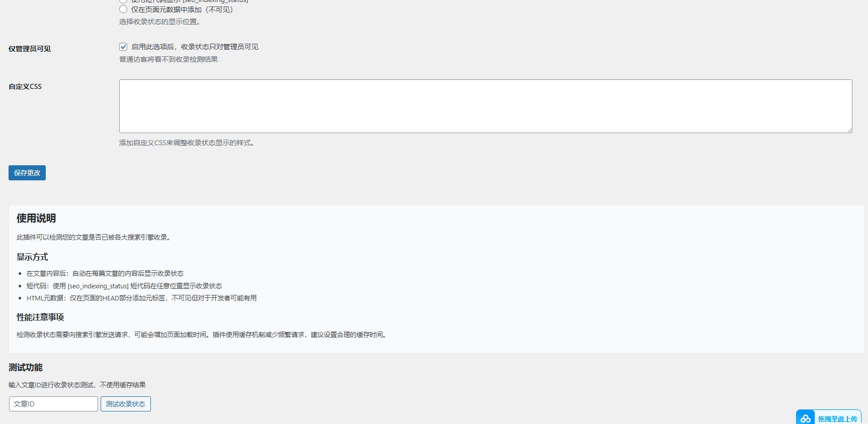Screen dimensions: 868x424
Task: Select the 仅在页面元数据中添加 radio option
Action: coord(123,10)
